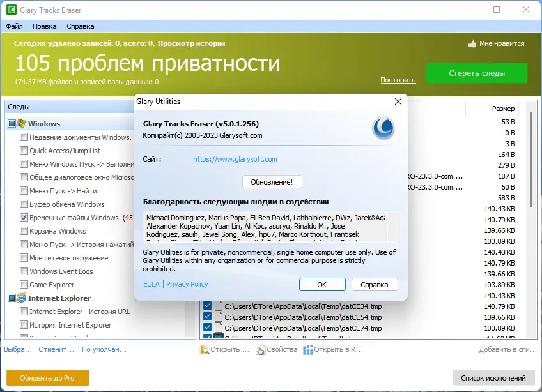
Task: Uncheck the datCE34.tmp file row
Action: pyautogui.click(x=207, y=306)
